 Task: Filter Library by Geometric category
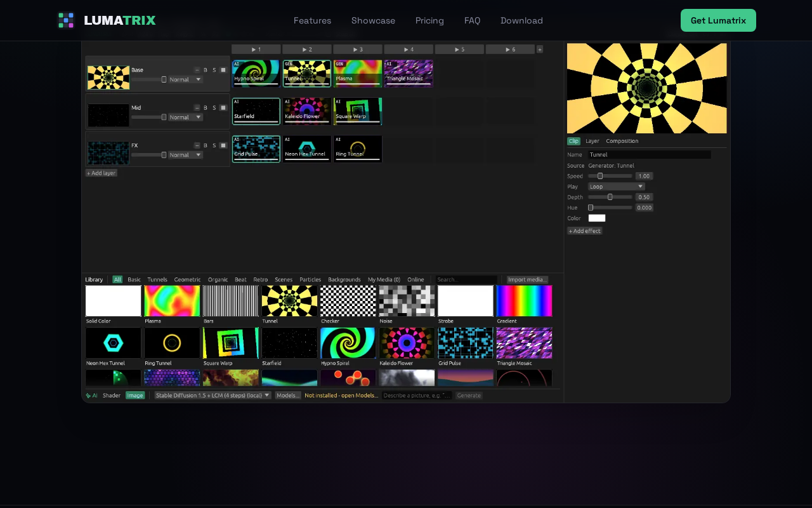coord(188,279)
